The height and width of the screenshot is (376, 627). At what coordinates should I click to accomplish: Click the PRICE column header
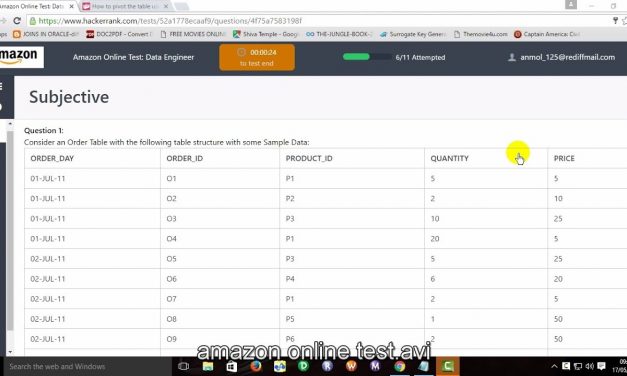564,158
